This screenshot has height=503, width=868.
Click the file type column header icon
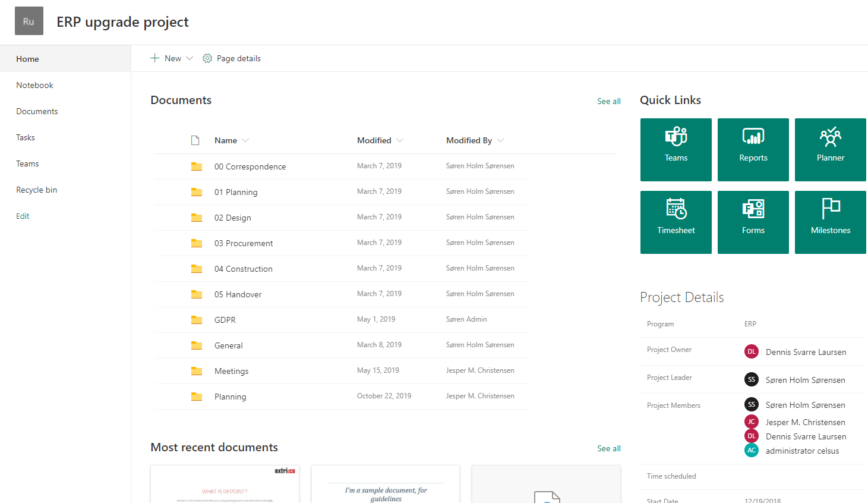(195, 140)
